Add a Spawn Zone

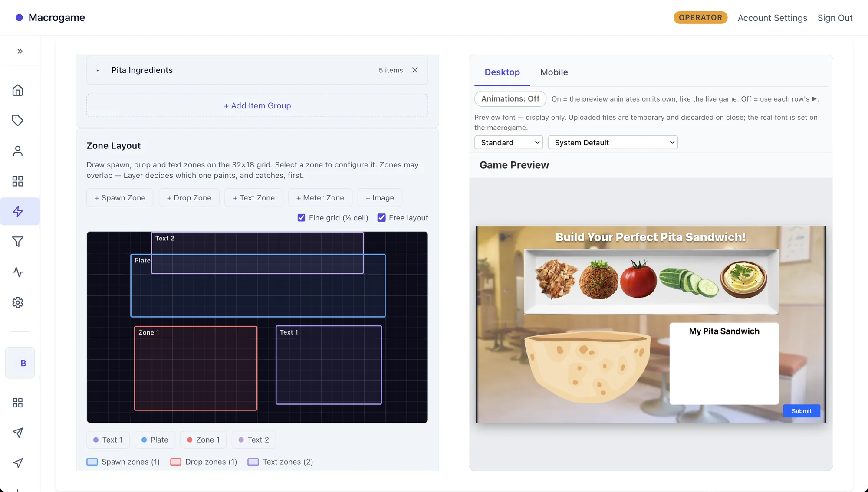pos(120,198)
